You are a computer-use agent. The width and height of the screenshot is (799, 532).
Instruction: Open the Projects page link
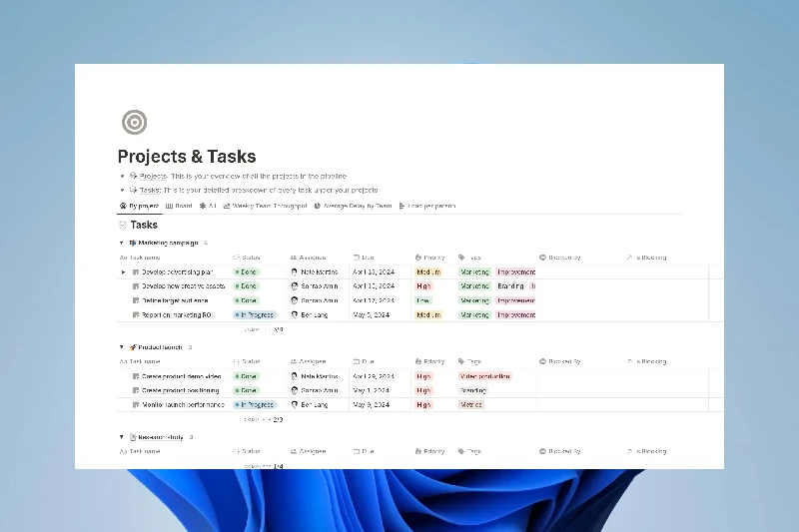(x=153, y=176)
